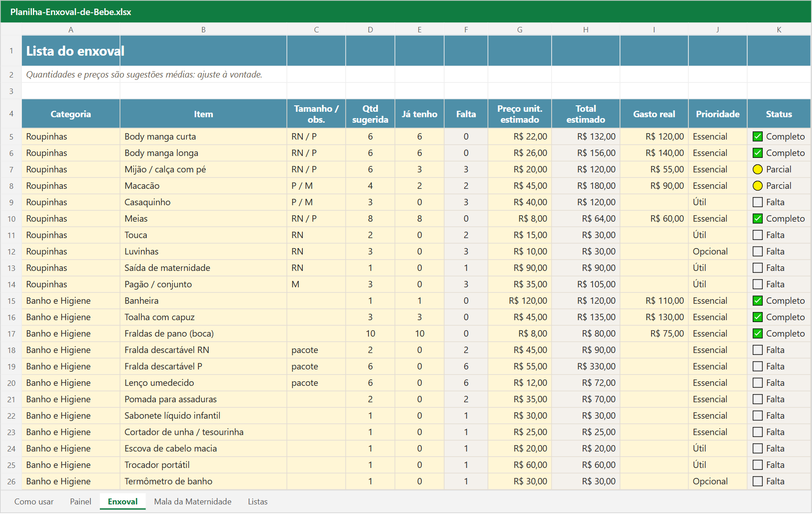Click yellow Parcial circle for Mijão row
This screenshot has width=812, height=514.
tap(757, 169)
